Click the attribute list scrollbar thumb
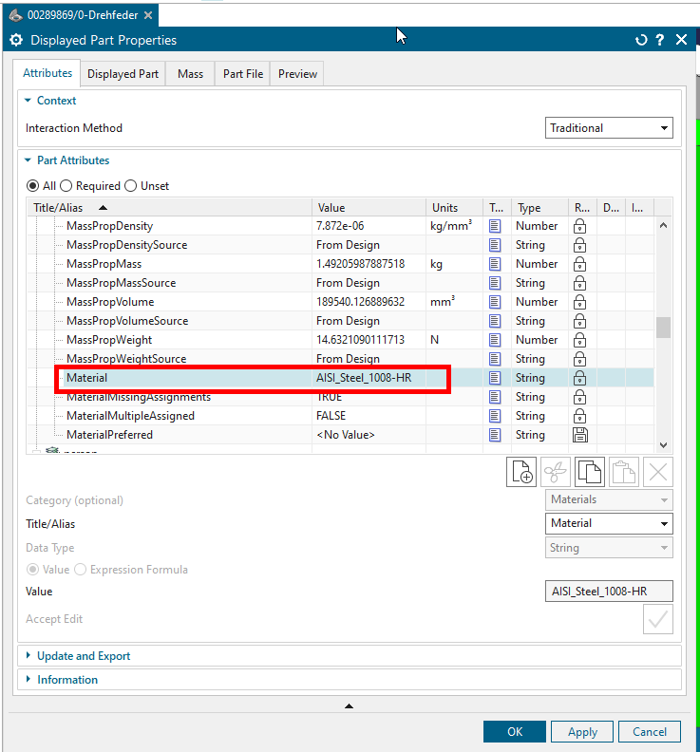 tap(664, 328)
